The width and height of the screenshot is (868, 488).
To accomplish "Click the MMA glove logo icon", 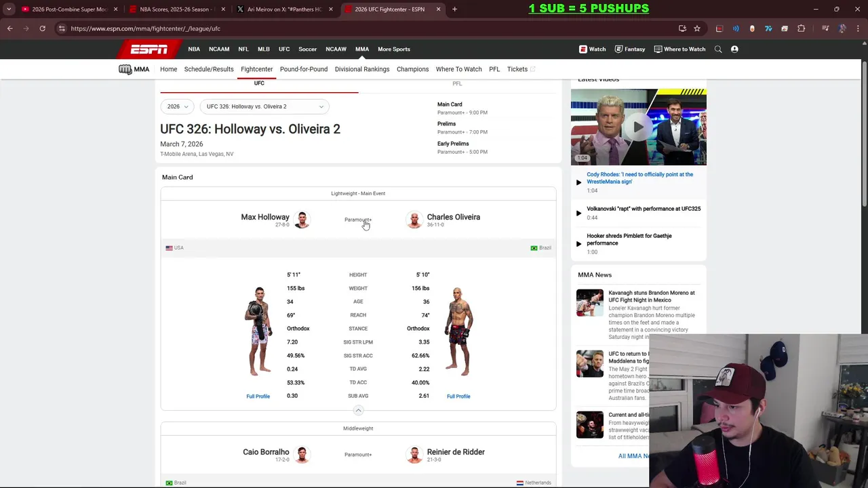I will click(x=125, y=69).
